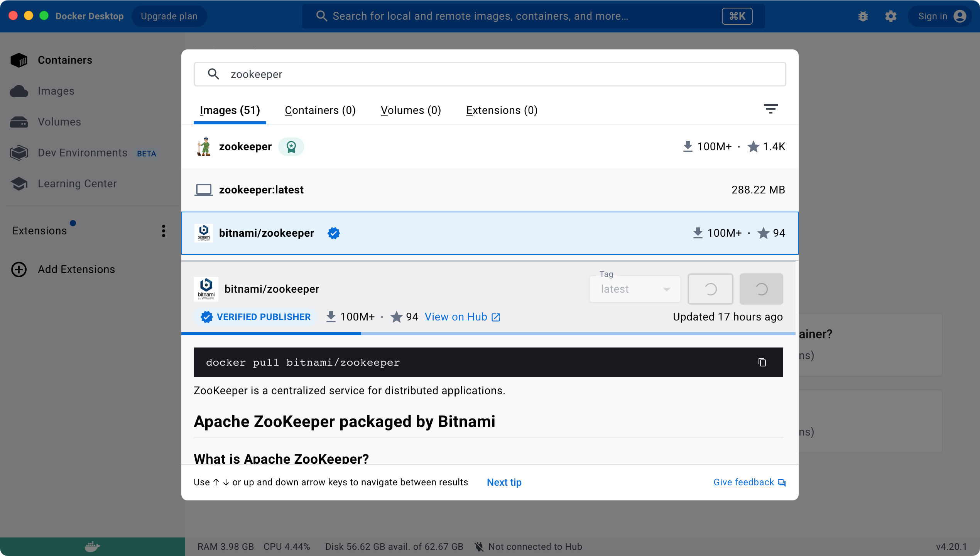Open the Extensions three-dot menu
Image resolution: width=980 pixels, height=556 pixels.
point(164,231)
